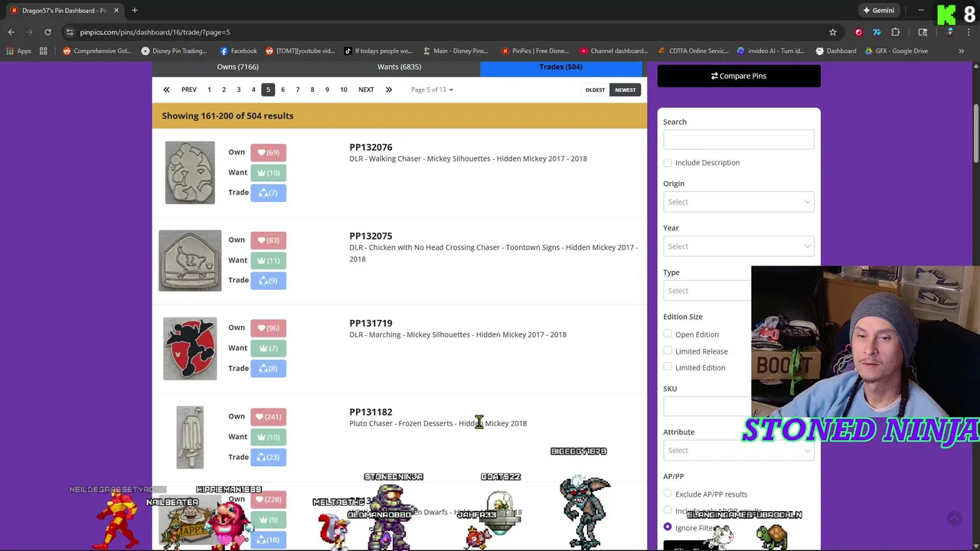Switch to Owns (7166) tab
The height and width of the screenshot is (551, 980).
[237, 67]
